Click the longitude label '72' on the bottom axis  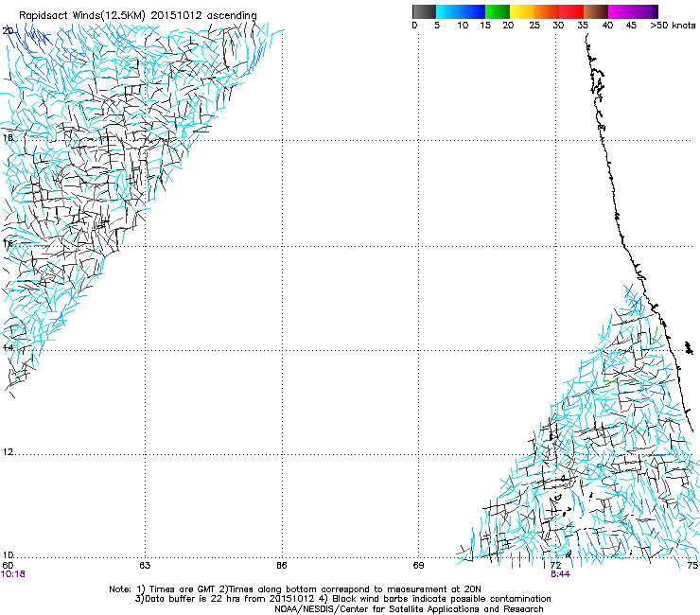[x=555, y=566]
